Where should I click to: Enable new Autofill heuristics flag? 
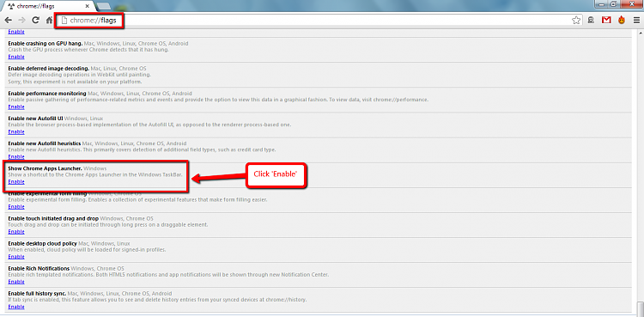tap(16, 156)
